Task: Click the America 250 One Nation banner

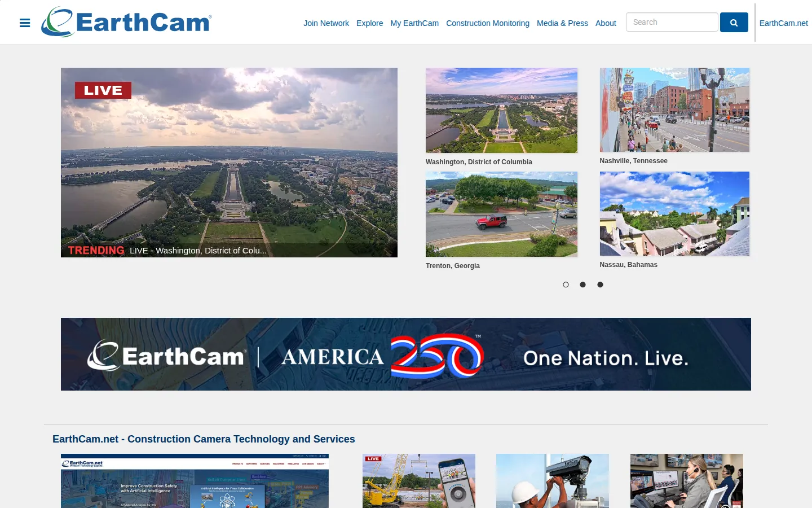Action: point(406,354)
